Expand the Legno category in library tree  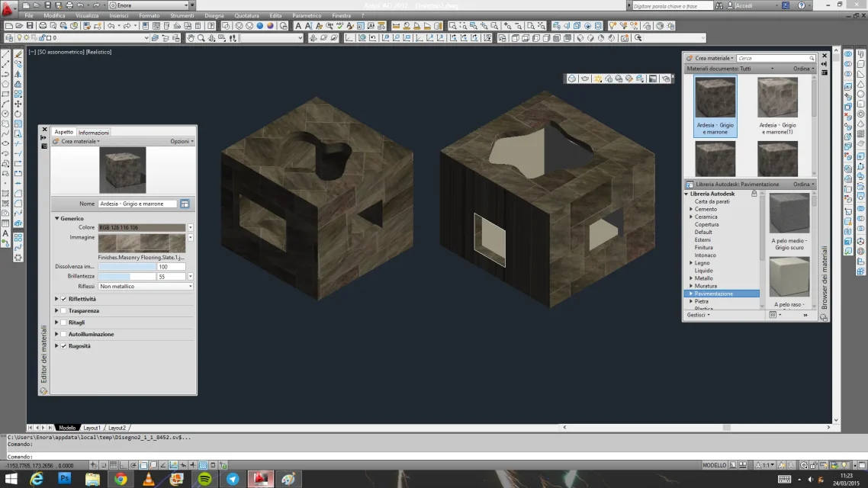[691, 263]
